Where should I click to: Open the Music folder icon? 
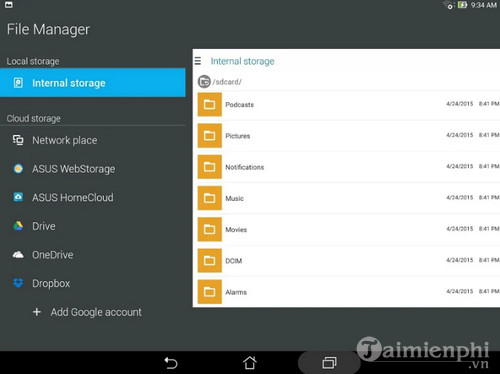tap(210, 198)
